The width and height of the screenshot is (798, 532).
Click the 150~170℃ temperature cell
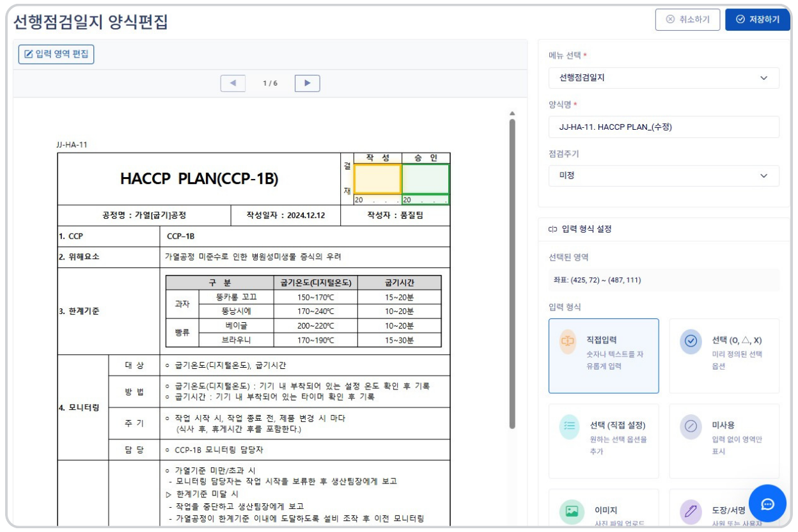316,297
